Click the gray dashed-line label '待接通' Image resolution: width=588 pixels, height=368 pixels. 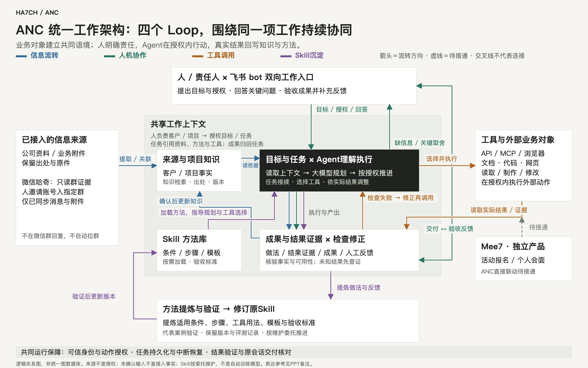(538, 227)
